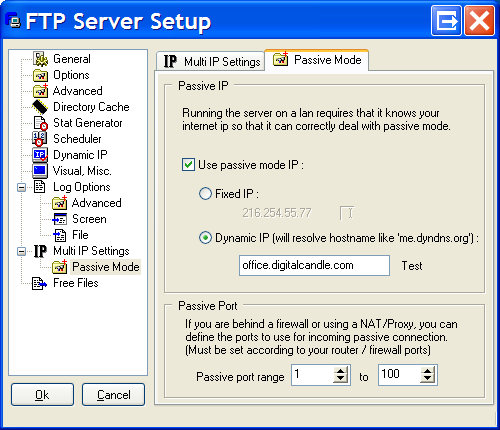Select the Fixed IP radio button

[205, 194]
